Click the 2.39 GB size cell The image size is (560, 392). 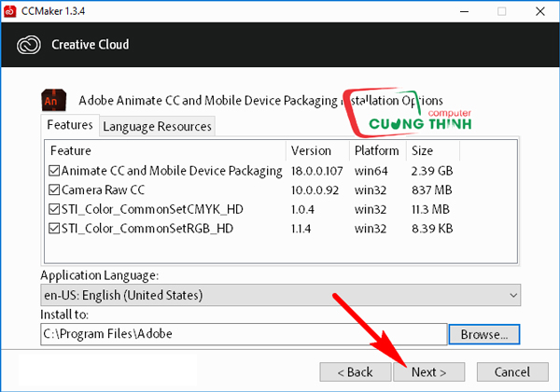[432, 171]
